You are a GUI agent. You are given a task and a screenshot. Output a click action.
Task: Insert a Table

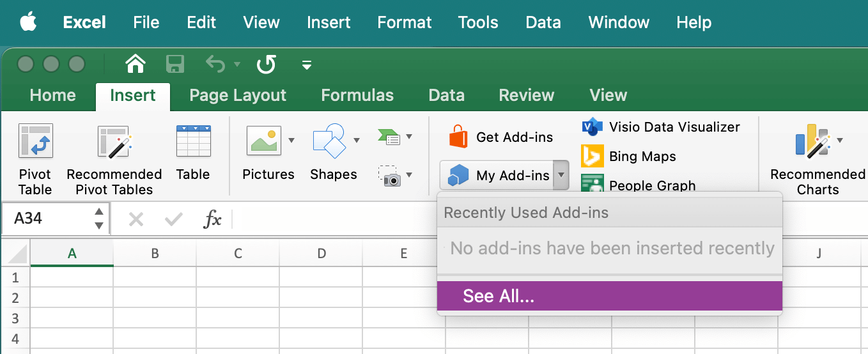tap(193, 153)
